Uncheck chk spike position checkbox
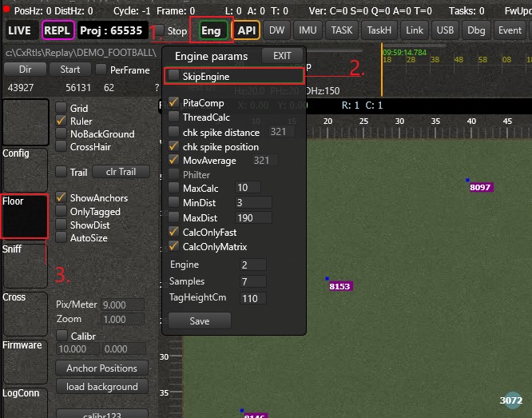532x418 pixels. 173,146
